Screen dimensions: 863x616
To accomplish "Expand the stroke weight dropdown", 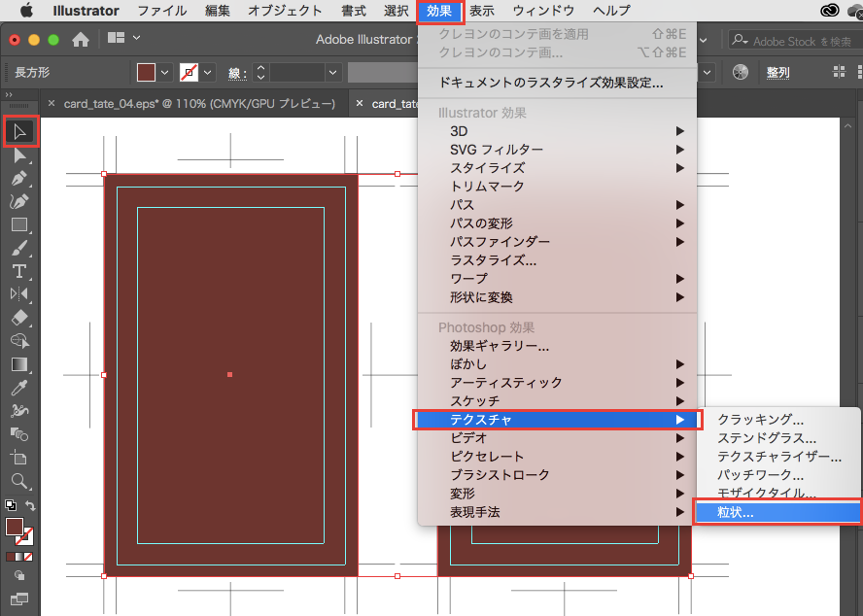I will pyautogui.click(x=333, y=73).
